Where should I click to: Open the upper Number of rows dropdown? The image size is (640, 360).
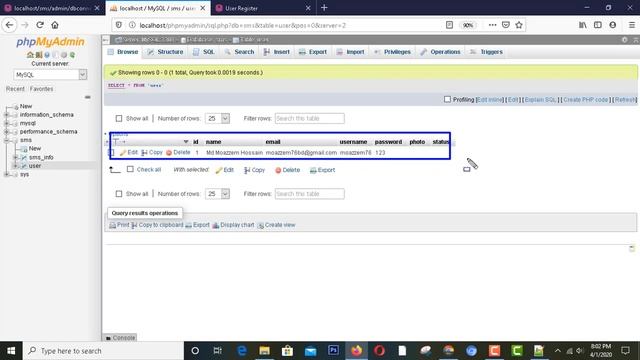tap(218, 118)
